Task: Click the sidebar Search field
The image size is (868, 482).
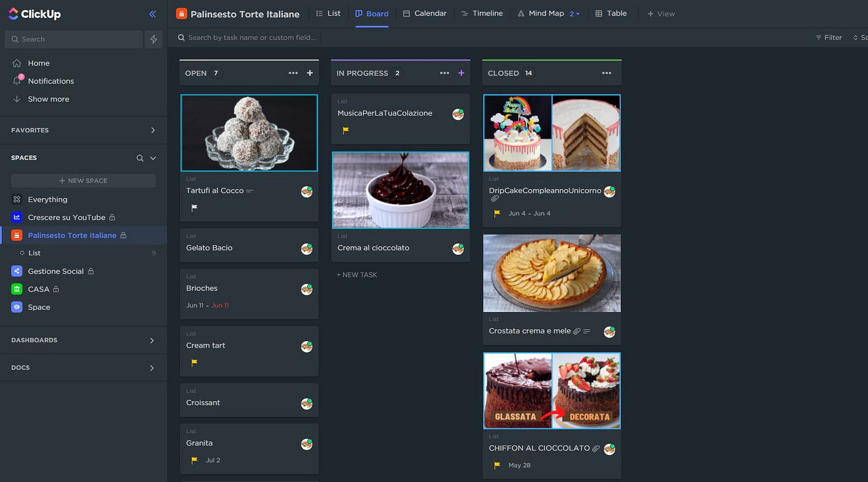Action: click(73, 39)
